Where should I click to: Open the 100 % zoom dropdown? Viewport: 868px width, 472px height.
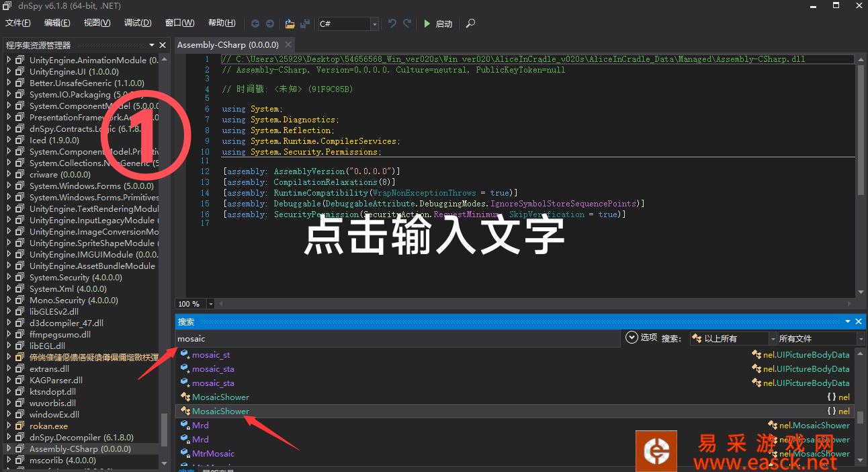(210, 304)
